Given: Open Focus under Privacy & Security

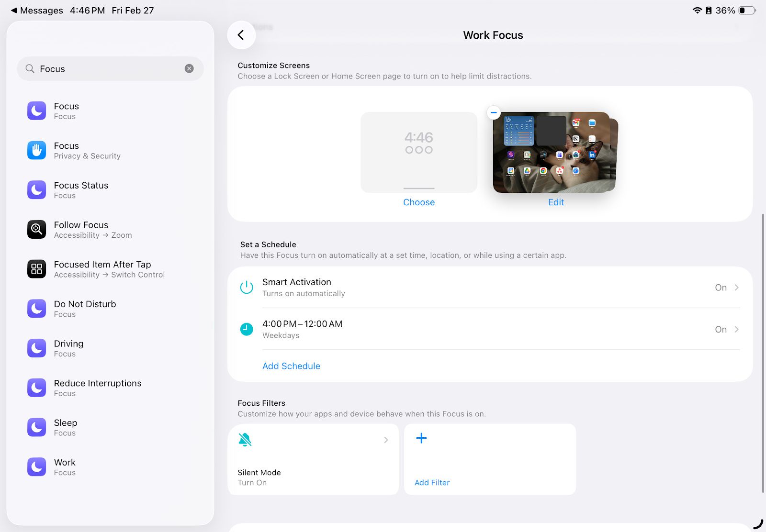Looking at the screenshot, I should [87, 150].
